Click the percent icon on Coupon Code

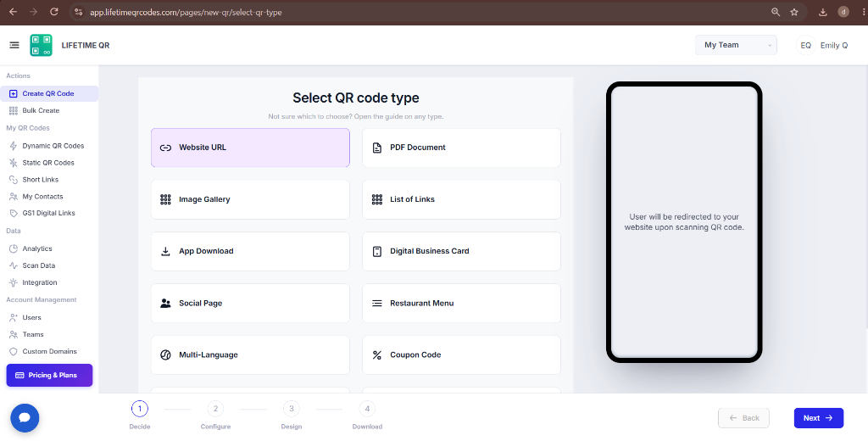click(x=377, y=355)
